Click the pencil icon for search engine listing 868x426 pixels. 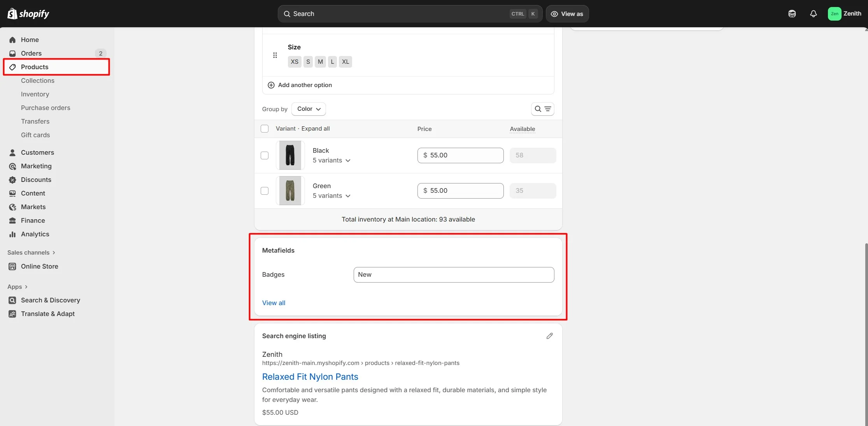pyautogui.click(x=549, y=336)
